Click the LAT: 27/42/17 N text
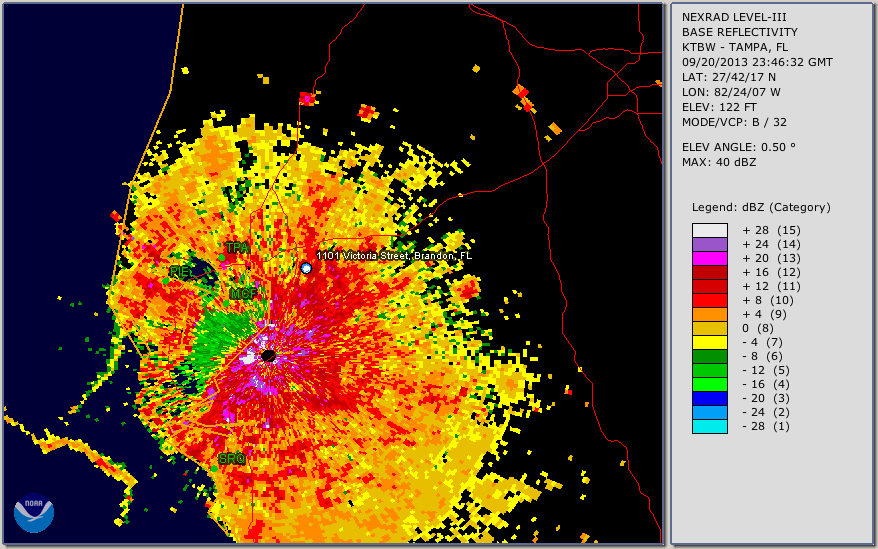Screen dimensions: 878x549 (728, 77)
